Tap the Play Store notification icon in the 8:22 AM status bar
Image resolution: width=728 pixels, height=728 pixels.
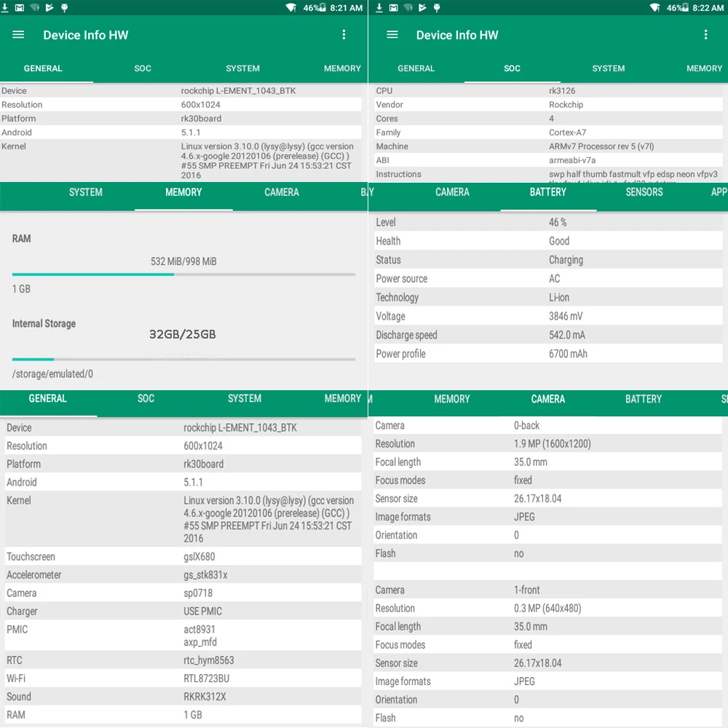422,7
